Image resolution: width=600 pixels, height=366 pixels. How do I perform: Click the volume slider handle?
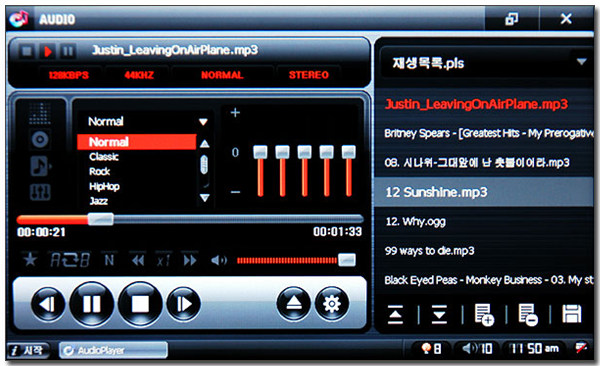click(347, 260)
